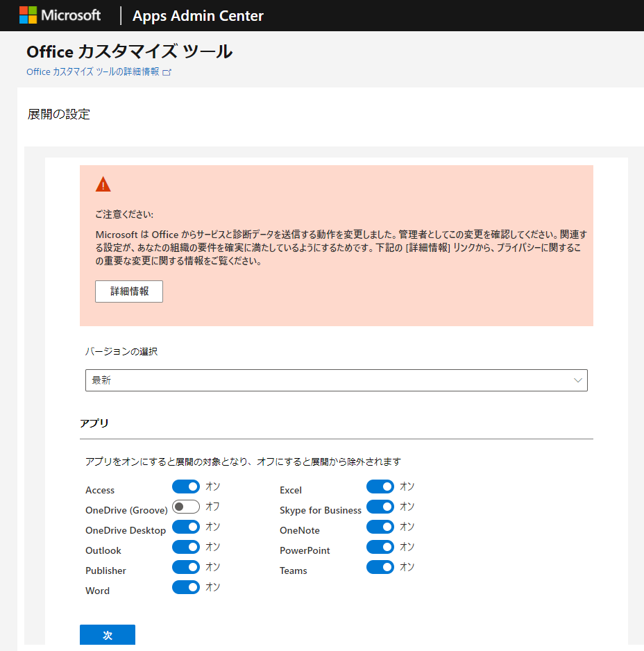Image resolution: width=644 pixels, height=651 pixels.
Task: Click the external link icon after the details link
Action: pyautogui.click(x=165, y=71)
